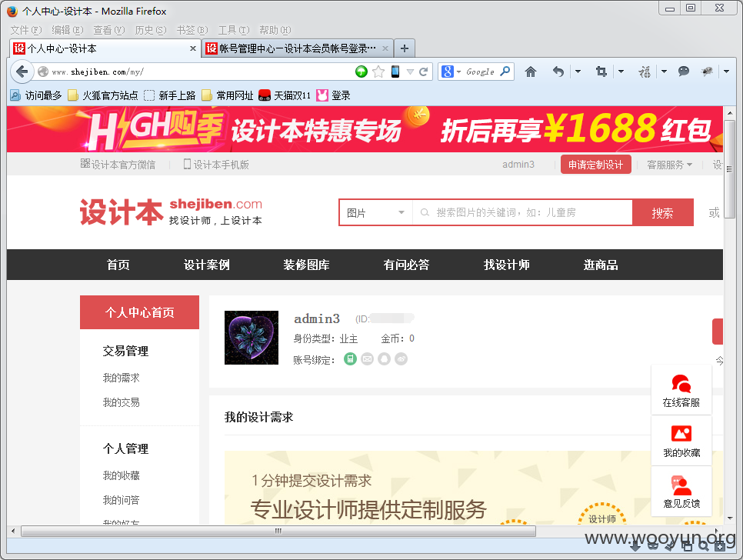Open 我的问答 in the sidebar

click(122, 500)
